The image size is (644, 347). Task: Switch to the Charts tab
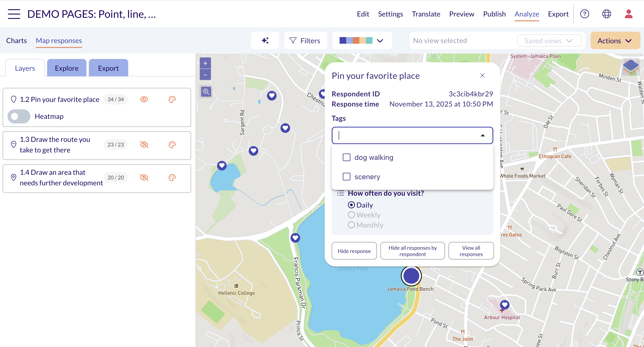click(16, 40)
